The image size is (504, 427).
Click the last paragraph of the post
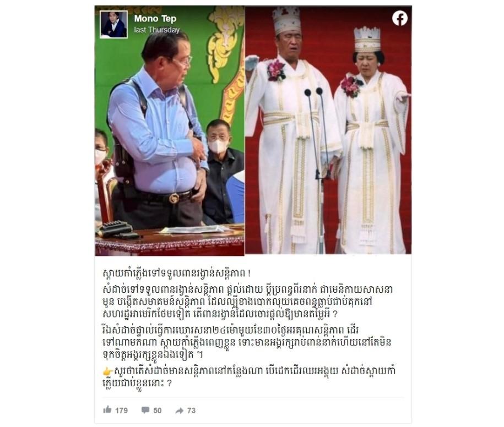coord(249,377)
